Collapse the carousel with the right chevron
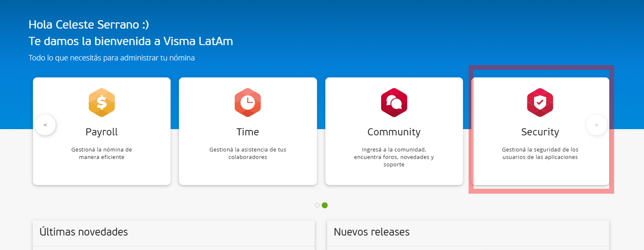The image size is (644, 250). 597,125
